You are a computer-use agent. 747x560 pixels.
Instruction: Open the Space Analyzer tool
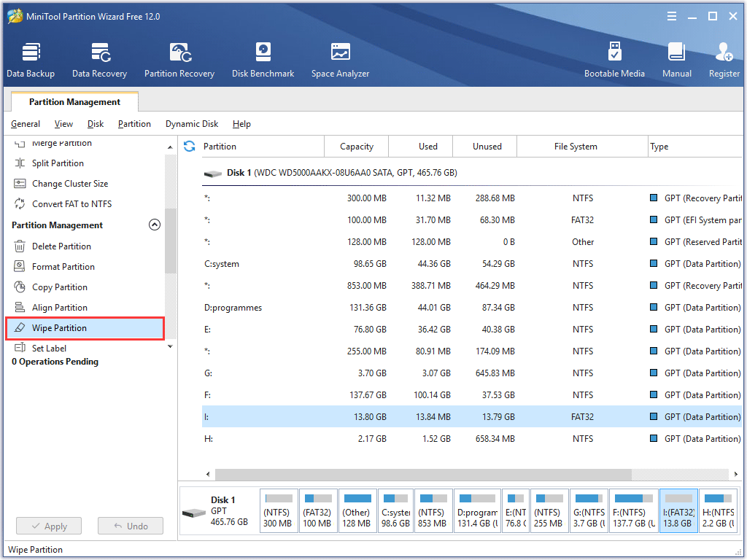tap(340, 60)
